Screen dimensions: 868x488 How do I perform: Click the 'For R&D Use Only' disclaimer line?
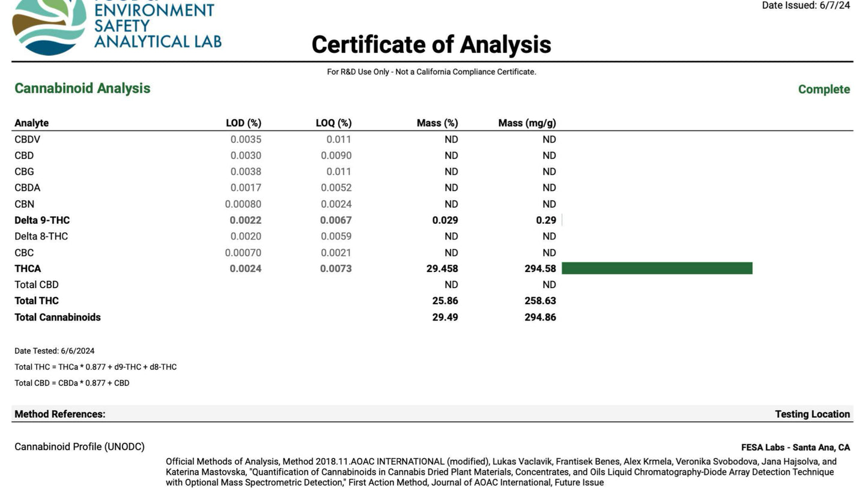tap(431, 72)
